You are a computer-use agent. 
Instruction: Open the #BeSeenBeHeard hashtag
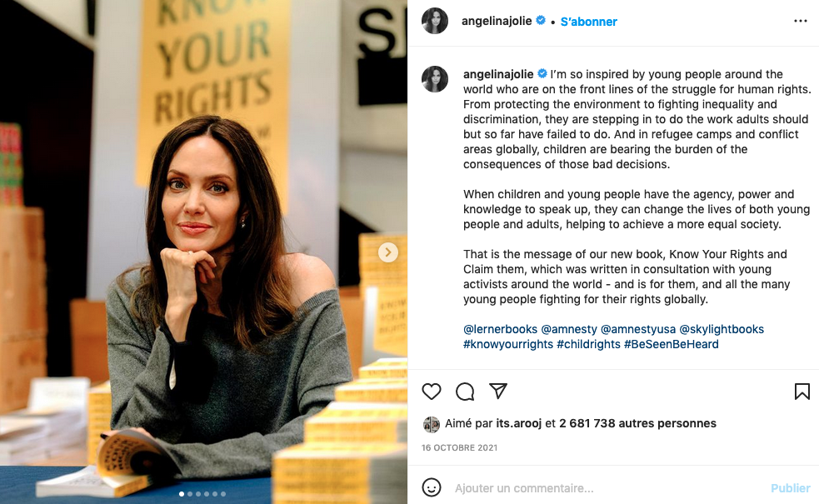tap(672, 344)
